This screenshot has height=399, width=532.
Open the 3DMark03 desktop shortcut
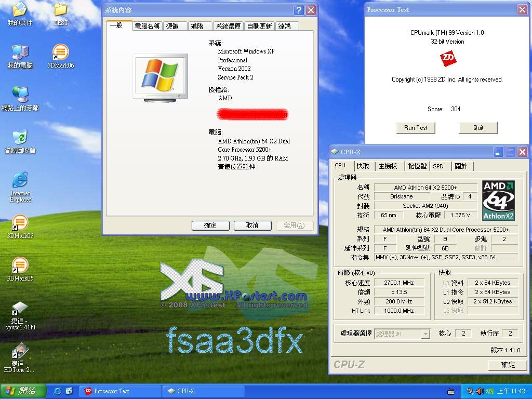point(20,223)
